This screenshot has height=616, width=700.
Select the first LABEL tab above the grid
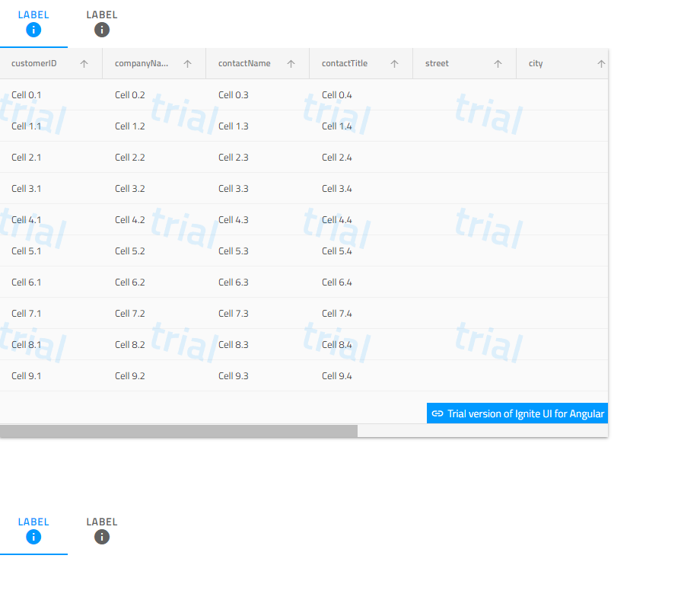pyautogui.click(x=33, y=24)
